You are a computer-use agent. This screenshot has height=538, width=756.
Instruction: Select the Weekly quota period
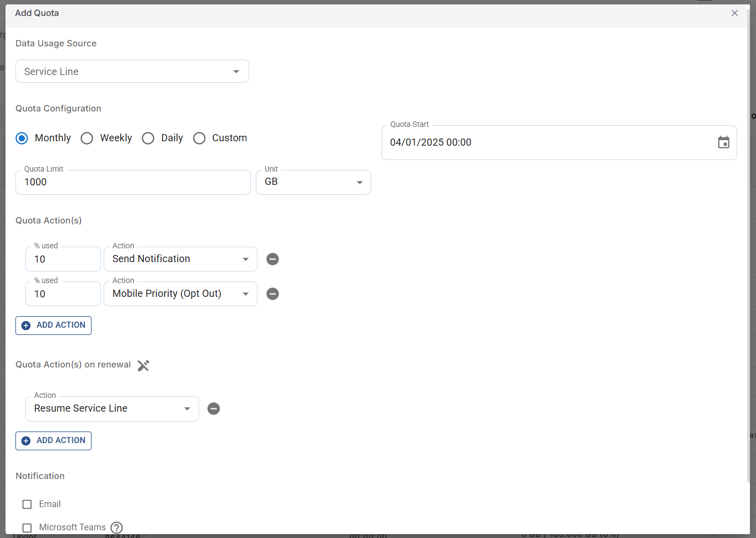pos(87,139)
